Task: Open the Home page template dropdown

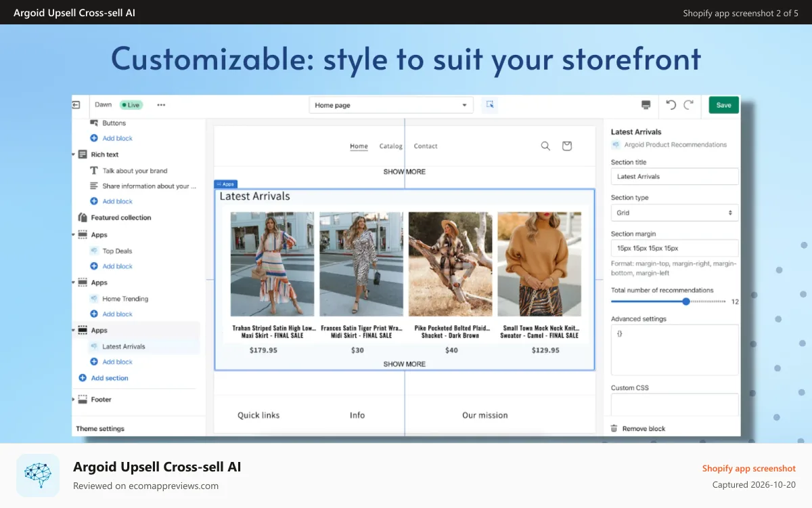Action: 391,105
